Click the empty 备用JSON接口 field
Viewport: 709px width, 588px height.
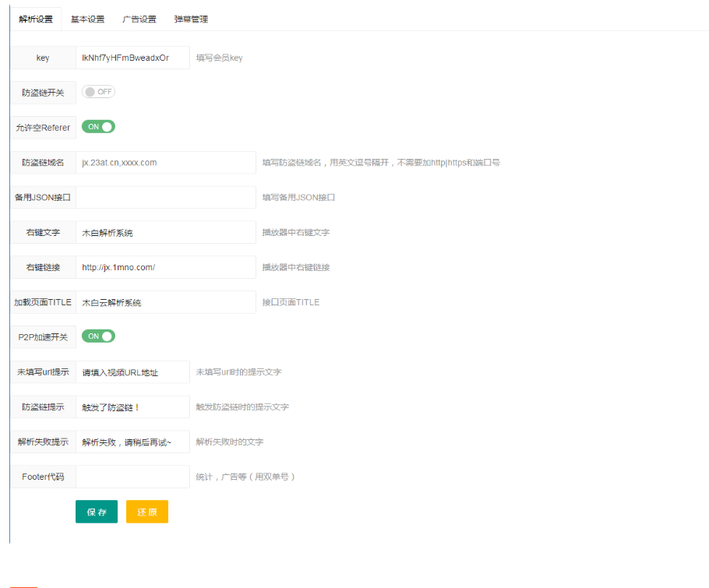pyautogui.click(x=165, y=197)
